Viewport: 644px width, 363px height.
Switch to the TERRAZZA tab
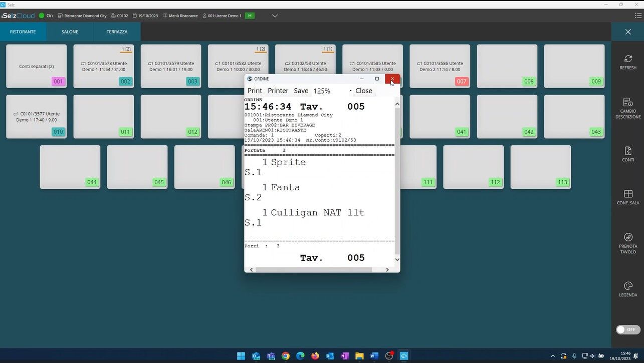click(x=116, y=31)
